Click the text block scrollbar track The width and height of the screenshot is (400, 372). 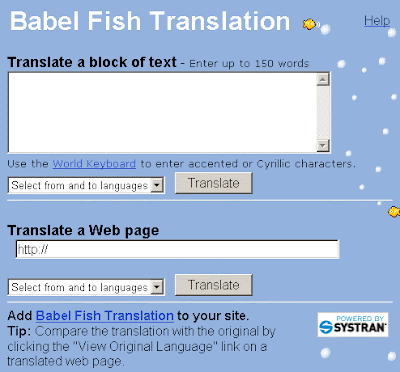click(323, 112)
